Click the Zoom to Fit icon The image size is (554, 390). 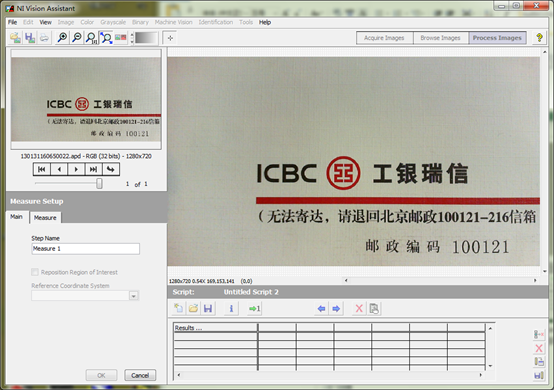click(106, 38)
